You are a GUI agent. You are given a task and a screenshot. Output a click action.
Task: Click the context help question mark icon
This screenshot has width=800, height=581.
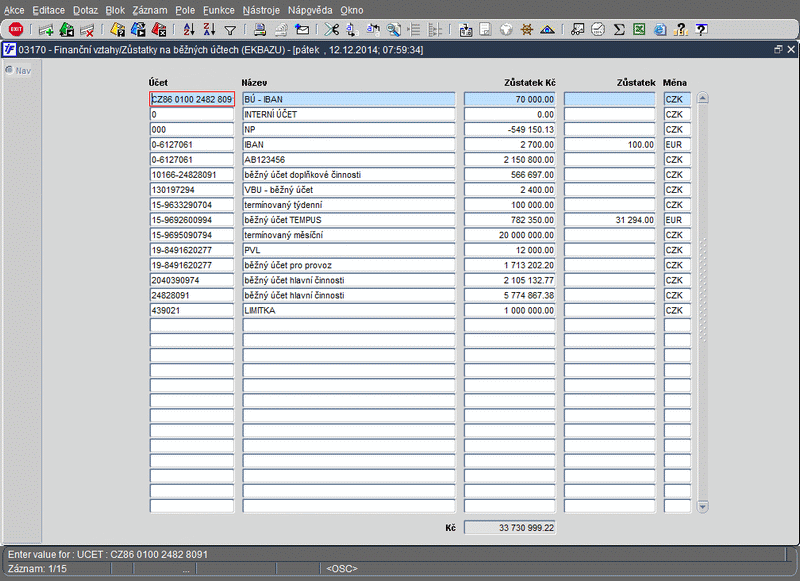(702, 30)
